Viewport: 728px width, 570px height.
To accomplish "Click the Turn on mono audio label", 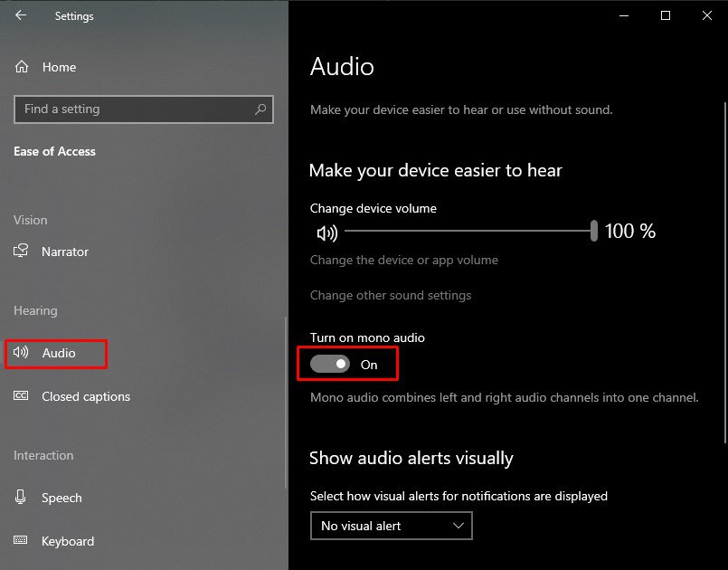I will pyautogui.click(x=367, y=337).
